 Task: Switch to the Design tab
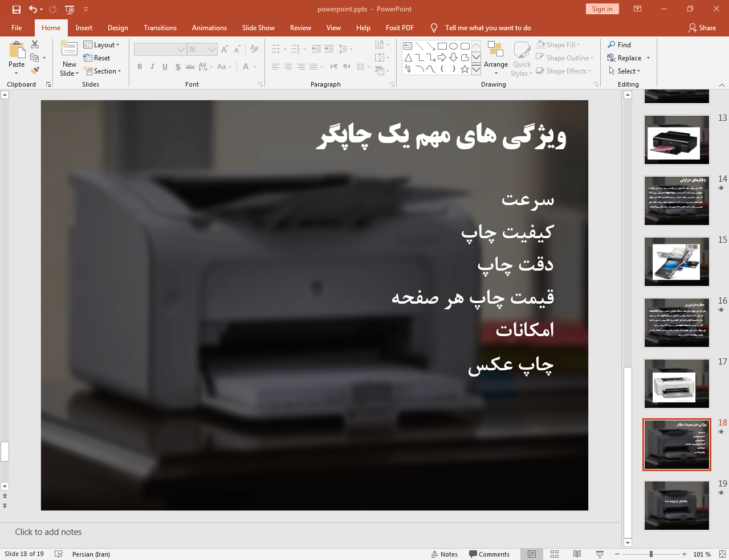click(118, 28)
